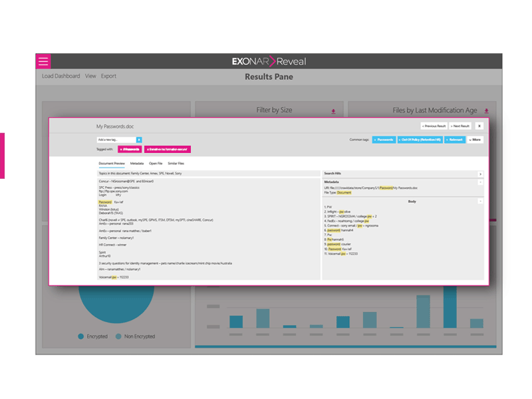Click the pink tab on the left screen edge

(3, 154)
